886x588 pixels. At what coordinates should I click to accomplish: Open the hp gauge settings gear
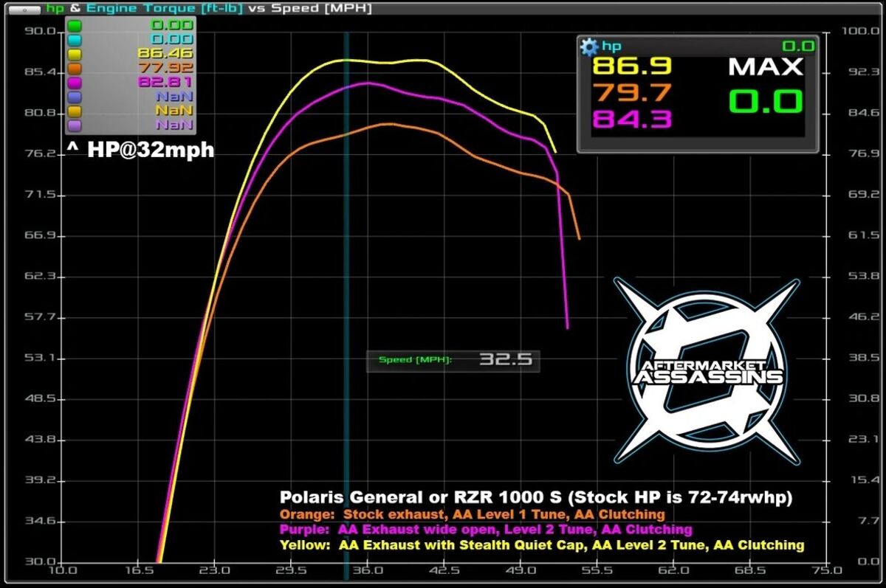pyautogui.click(x=588, y=47)
